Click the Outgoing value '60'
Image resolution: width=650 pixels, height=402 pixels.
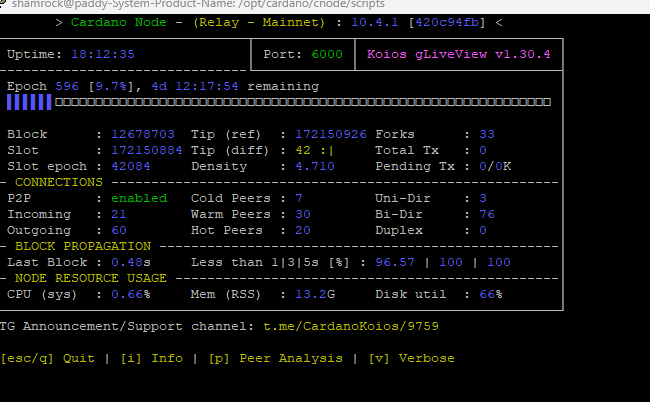coord(119,230)
